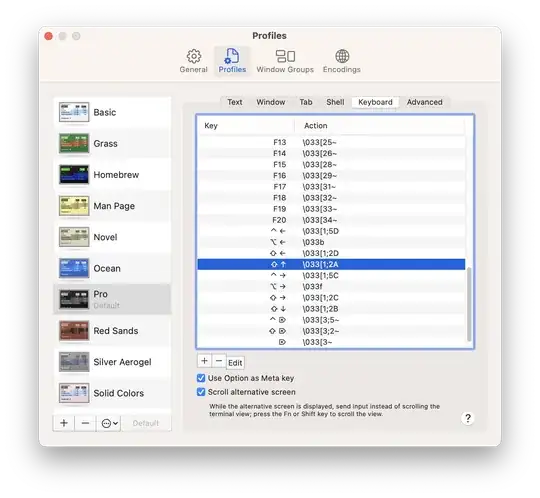Viewport: 540px width, 498px height.
Task: Switch to the Advanced tab
Action: [425, 102]
